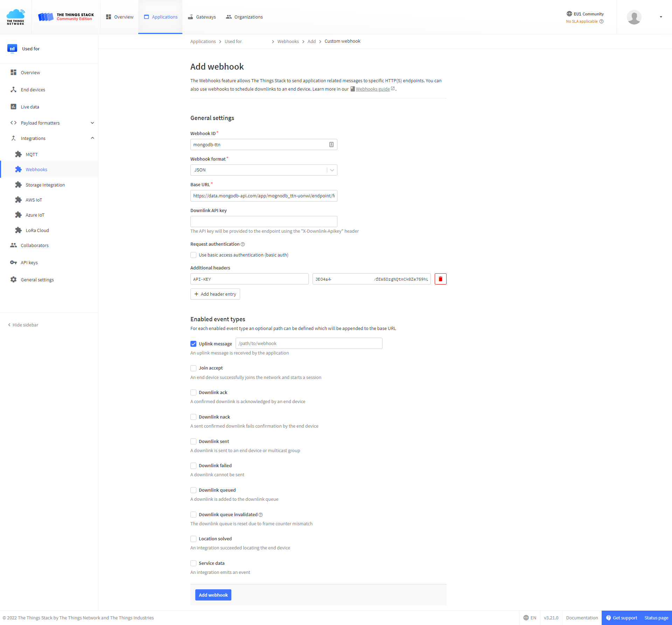Click the No SLA applicable info icon

[602, 21]
